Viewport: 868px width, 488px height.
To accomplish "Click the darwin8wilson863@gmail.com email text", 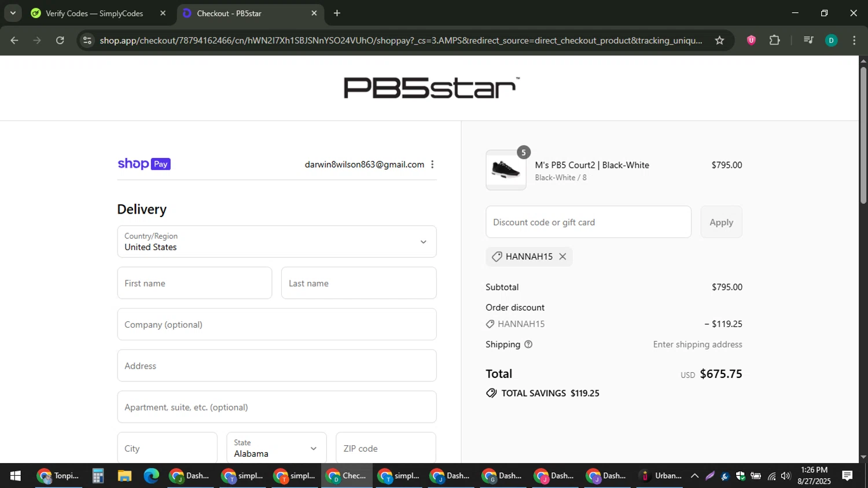I will pos(365,164).
